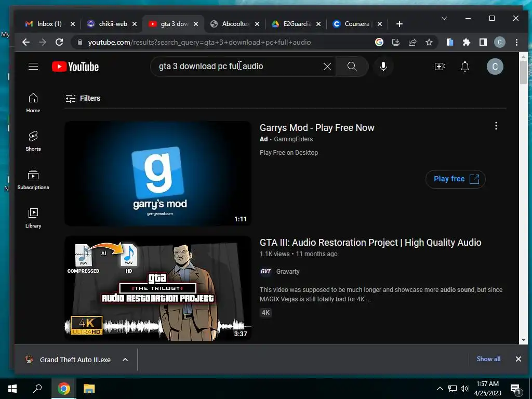This screenshot has height=399, width=532.
Task: Open the search Filters panel
Action: click(83, 98)
